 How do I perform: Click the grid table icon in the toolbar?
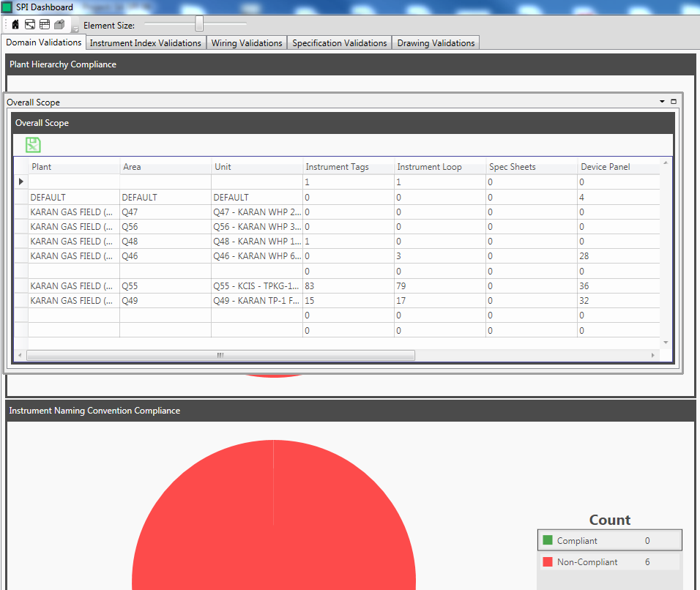[x=45, y=25]
